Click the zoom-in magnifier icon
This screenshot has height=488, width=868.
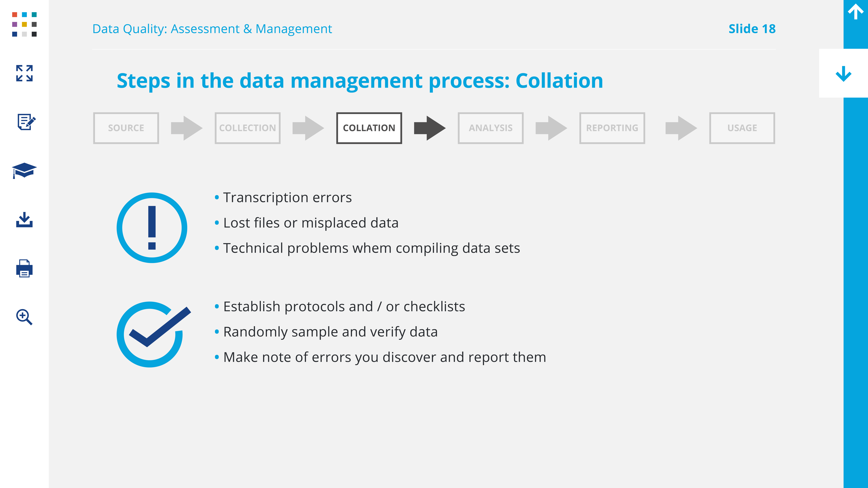(24, 317)
